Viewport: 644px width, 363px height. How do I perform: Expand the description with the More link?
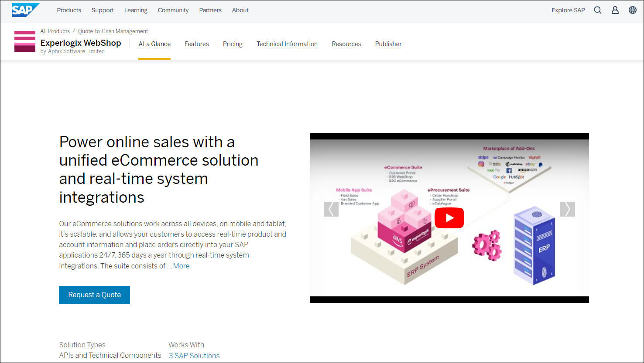[x=181, y=265]
